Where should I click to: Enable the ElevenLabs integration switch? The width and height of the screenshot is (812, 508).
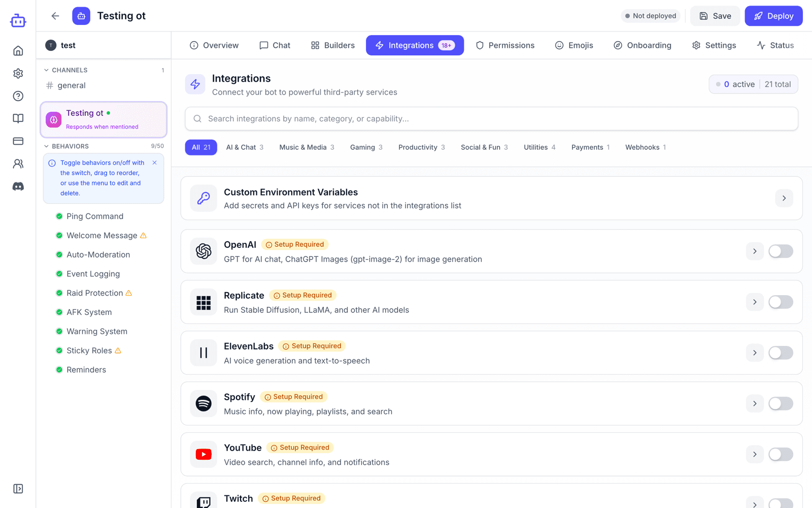(781, 353)
